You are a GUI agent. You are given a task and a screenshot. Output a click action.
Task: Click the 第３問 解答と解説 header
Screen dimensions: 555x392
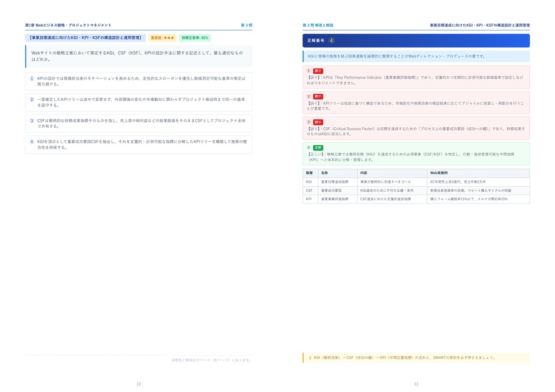(318, 25)
